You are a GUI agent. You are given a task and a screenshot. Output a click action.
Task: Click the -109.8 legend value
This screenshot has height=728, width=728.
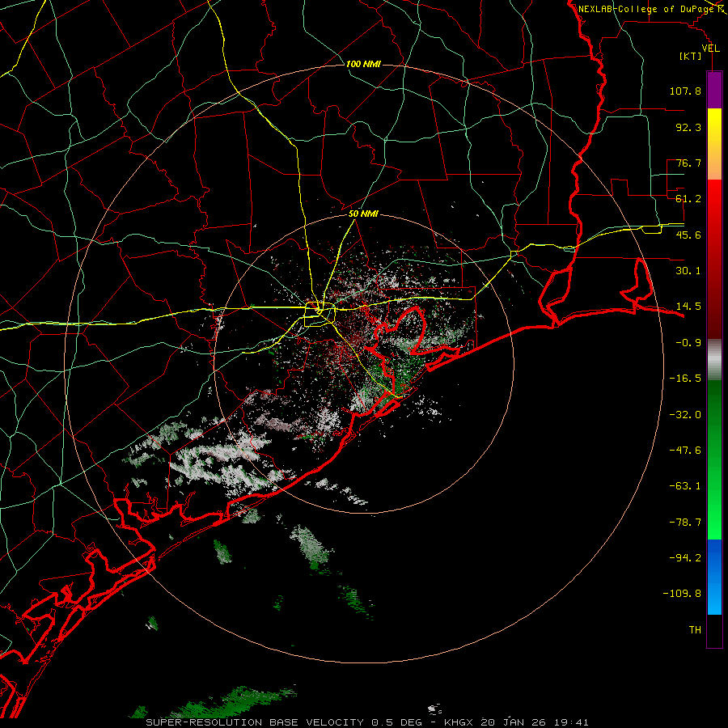682,594
